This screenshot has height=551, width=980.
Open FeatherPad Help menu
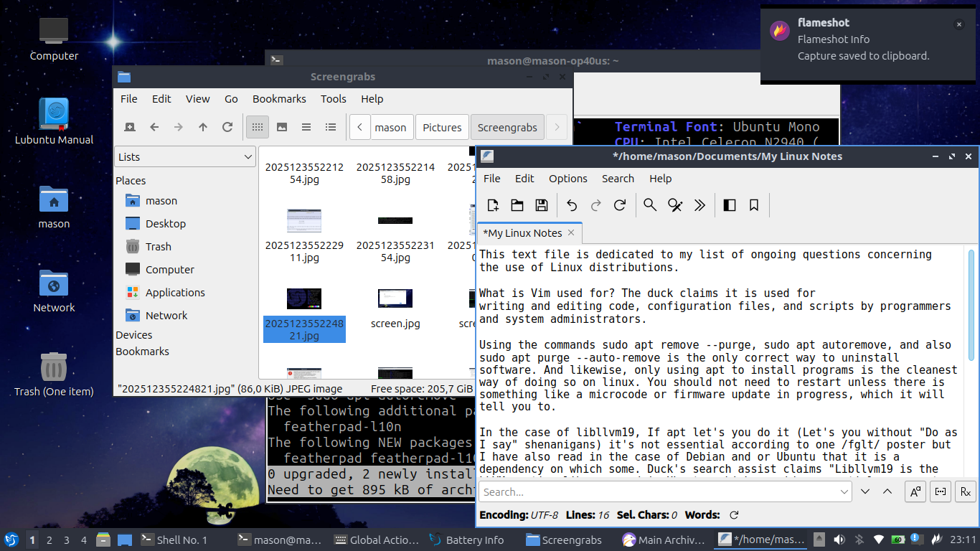coord(661,179)
